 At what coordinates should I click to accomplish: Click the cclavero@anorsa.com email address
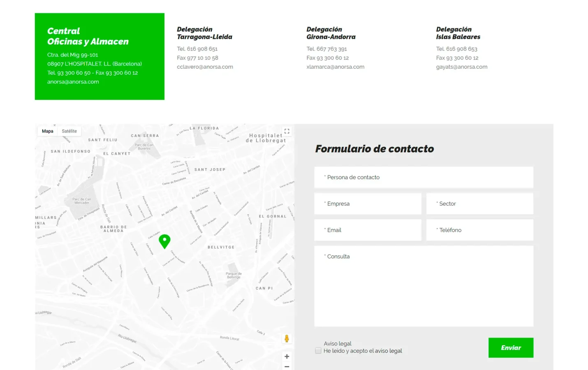205,67
